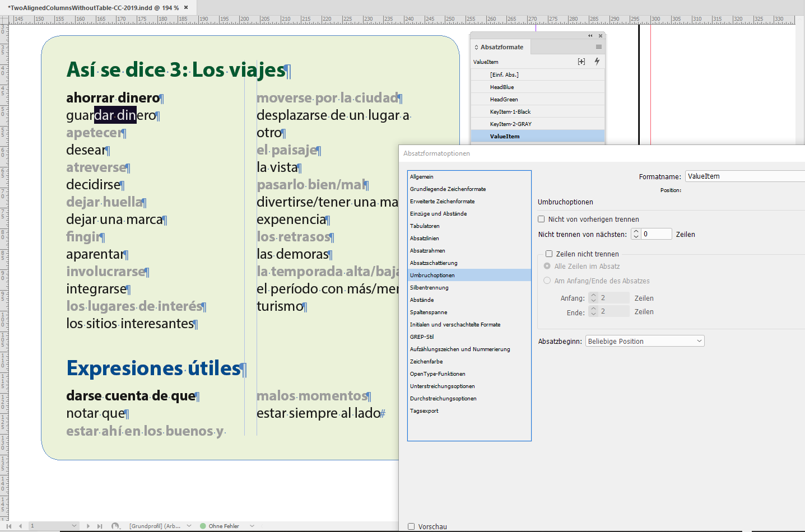Image resolution: width=805 pixels, height=532 pixels.
Task: Open the Absatzschattierung category
Action: pyautogui.click(x=469, y=263)
